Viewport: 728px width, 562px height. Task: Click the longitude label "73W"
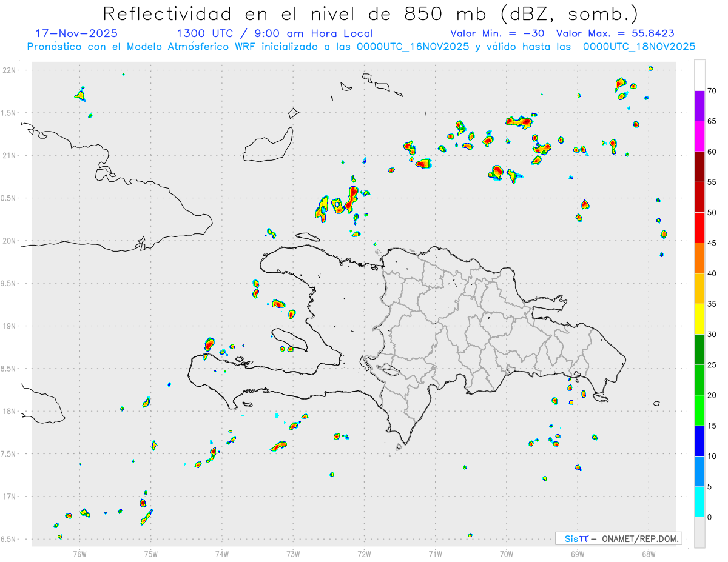coord(293,554)
